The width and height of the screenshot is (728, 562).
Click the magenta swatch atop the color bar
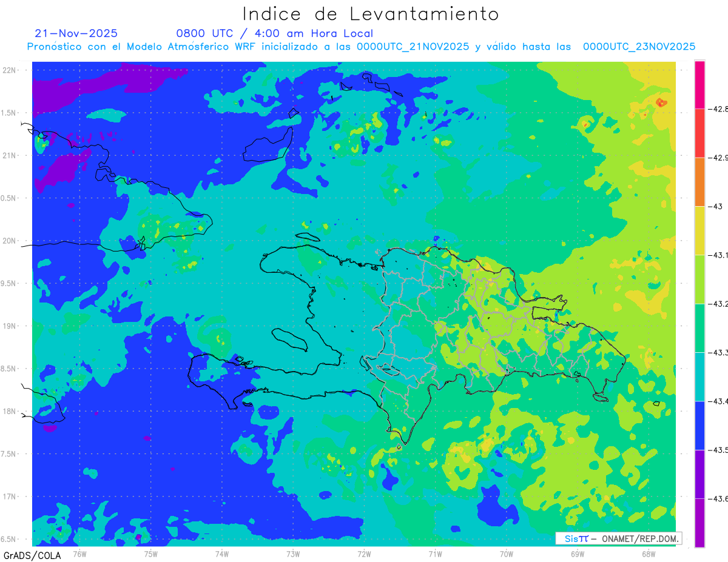(699, 85)
